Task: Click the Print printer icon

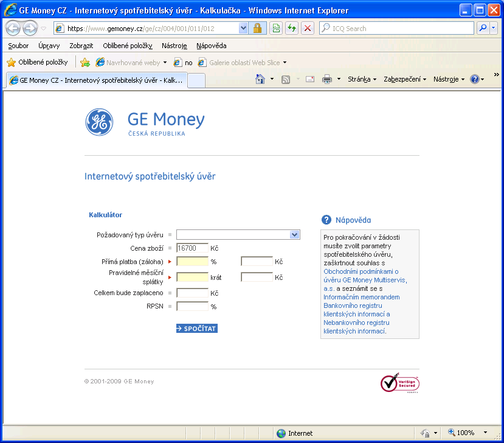Action: pos(327,79)
